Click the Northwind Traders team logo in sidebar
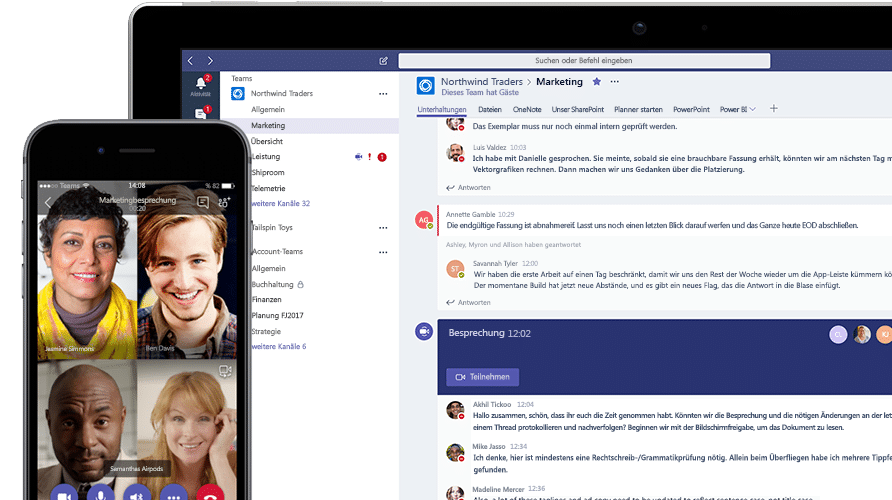 point(238,93)
